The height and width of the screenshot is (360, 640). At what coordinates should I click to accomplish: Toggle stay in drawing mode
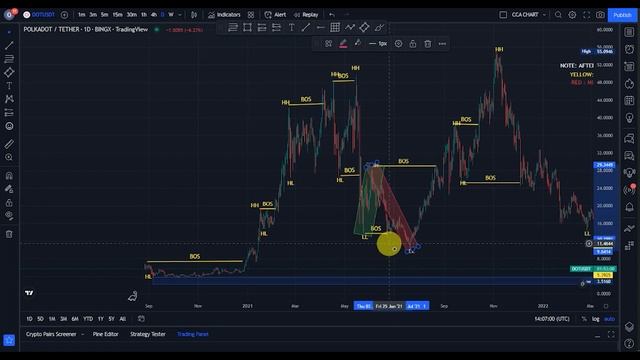9,189
